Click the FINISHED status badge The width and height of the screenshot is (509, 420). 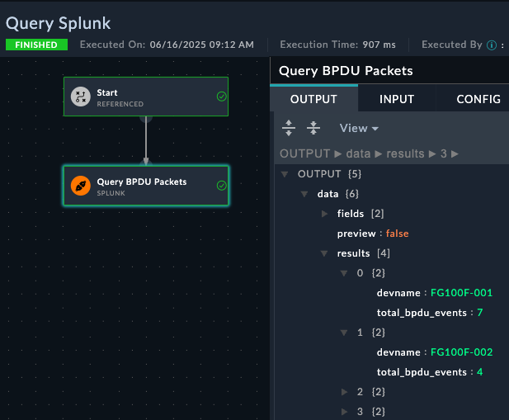click(36, 45)
